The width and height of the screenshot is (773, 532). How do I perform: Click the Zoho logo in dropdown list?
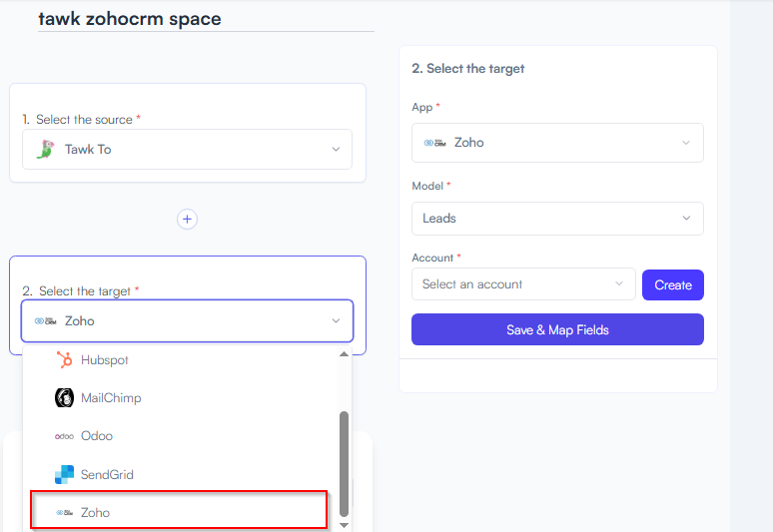coord(64,513)
